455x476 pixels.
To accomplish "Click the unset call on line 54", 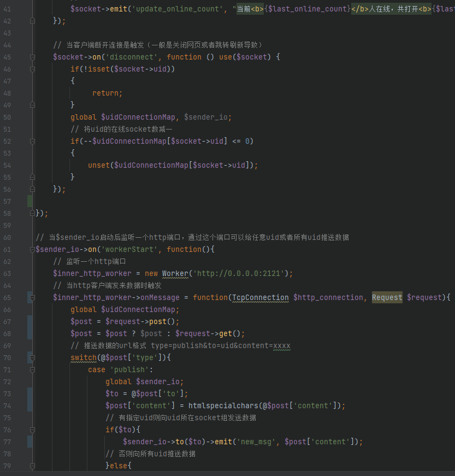I will 99,165.
